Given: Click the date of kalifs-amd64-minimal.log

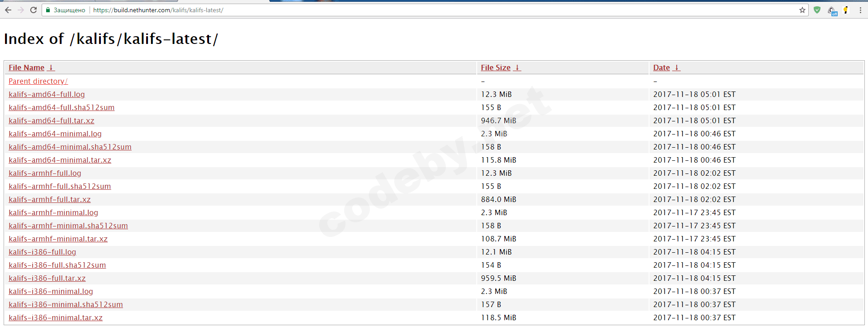Looking at the screenshot, I should 694,134.
